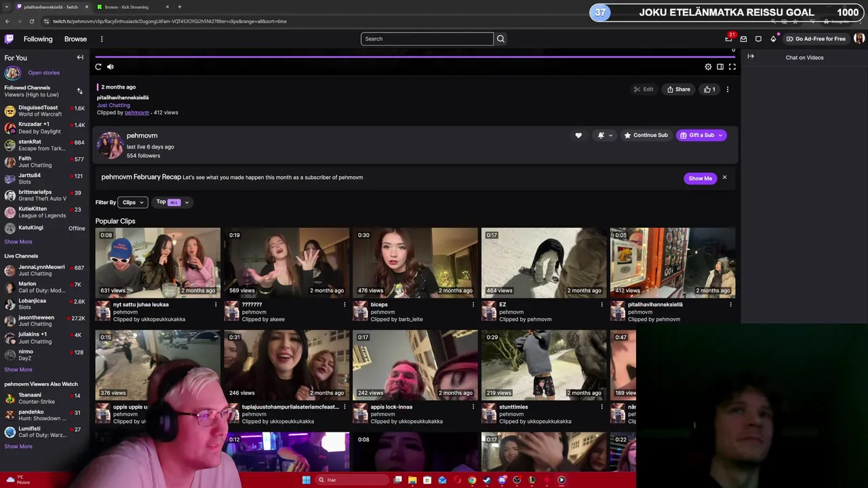
Task: Collapse the Chat on Videos panel
Action: pos(751,57)
